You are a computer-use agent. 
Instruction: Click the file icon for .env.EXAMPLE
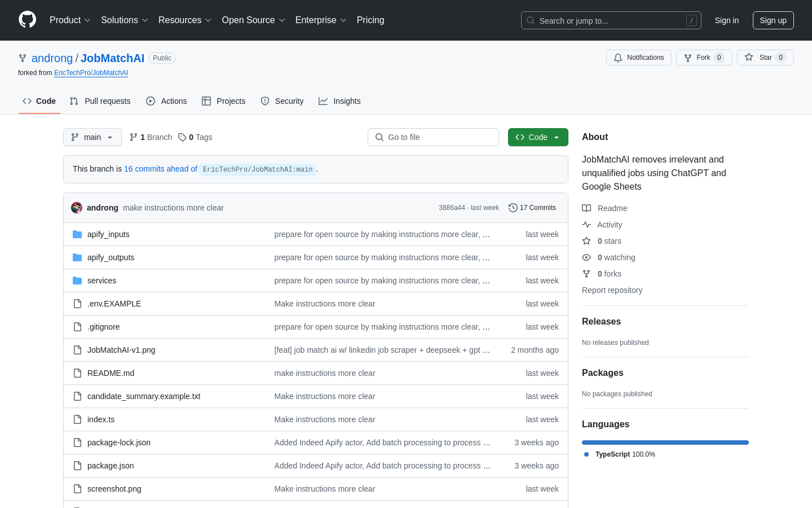tap(77, 304)
